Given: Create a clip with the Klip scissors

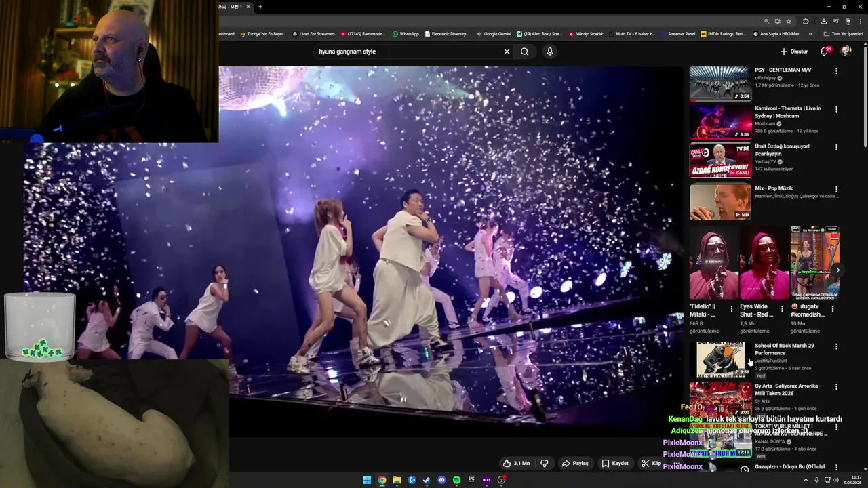Looking at the screenshot, I should coord(652,464).
